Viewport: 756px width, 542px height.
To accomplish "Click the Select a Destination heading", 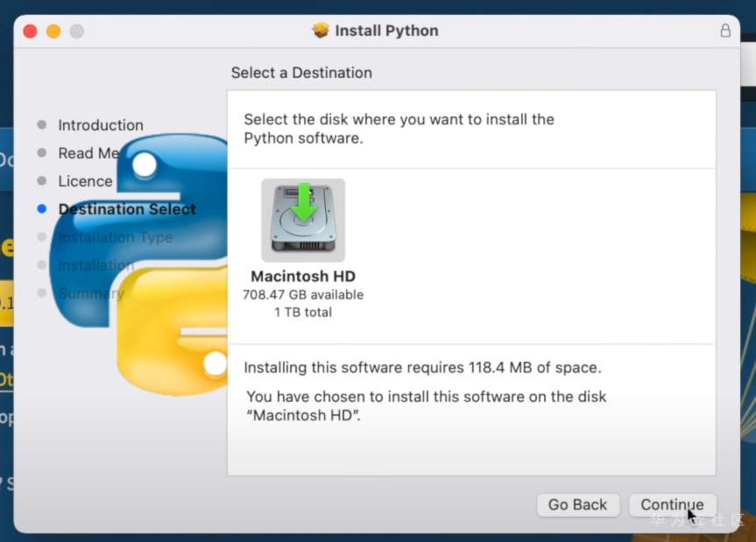I will (301, 73).
